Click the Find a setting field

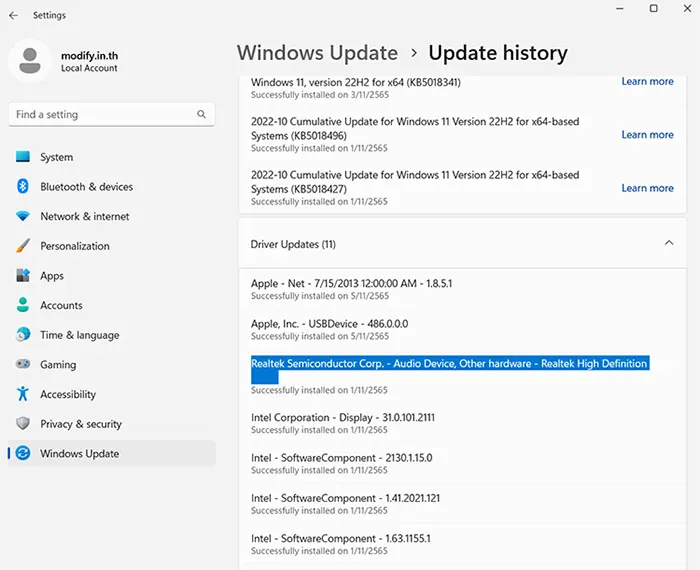112,115
